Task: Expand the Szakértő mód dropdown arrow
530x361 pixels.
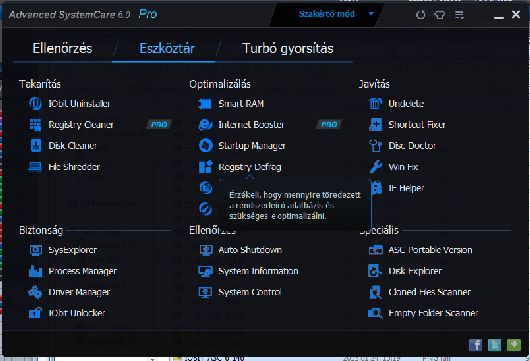Action: tap(371, 14)
